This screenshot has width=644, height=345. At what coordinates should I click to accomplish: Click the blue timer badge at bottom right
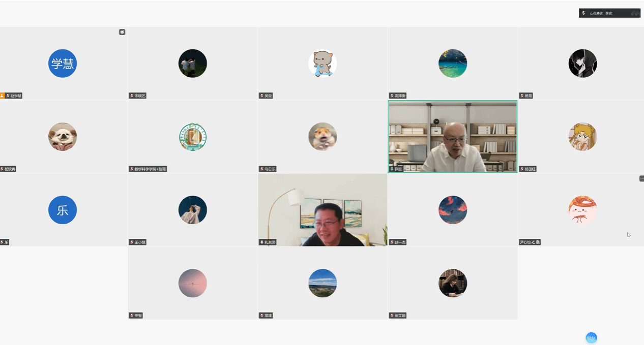(x=591, y=338)
